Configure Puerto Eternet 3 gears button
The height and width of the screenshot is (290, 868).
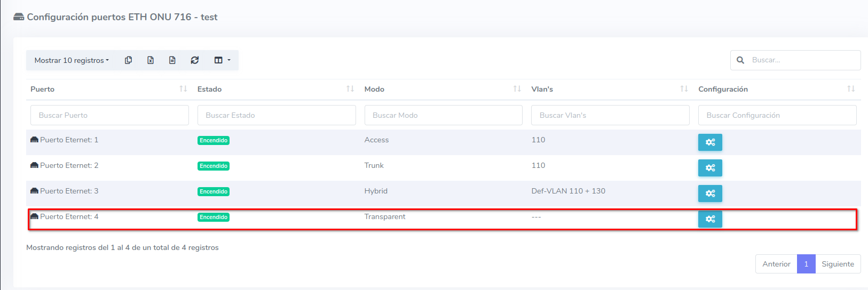click(x=710, y=194)
